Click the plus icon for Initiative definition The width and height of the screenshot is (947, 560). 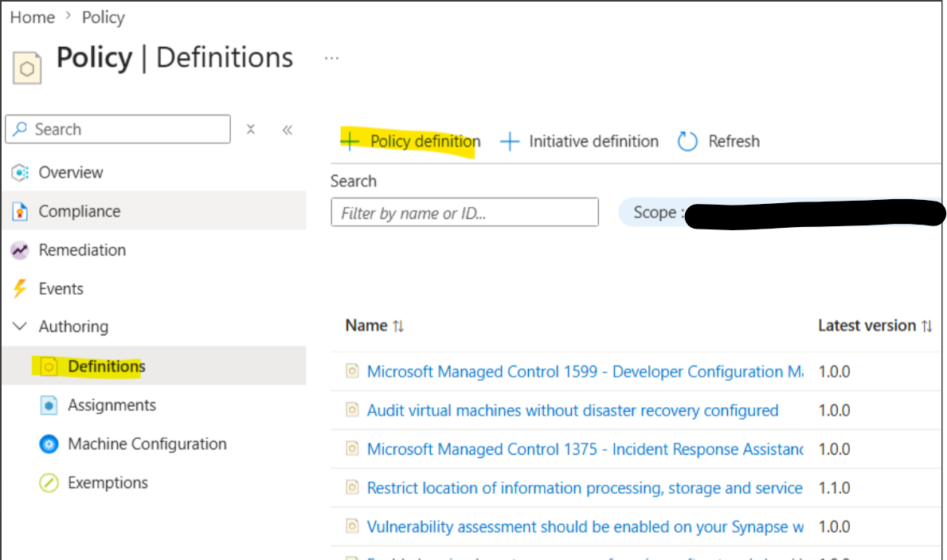(510, 141)
